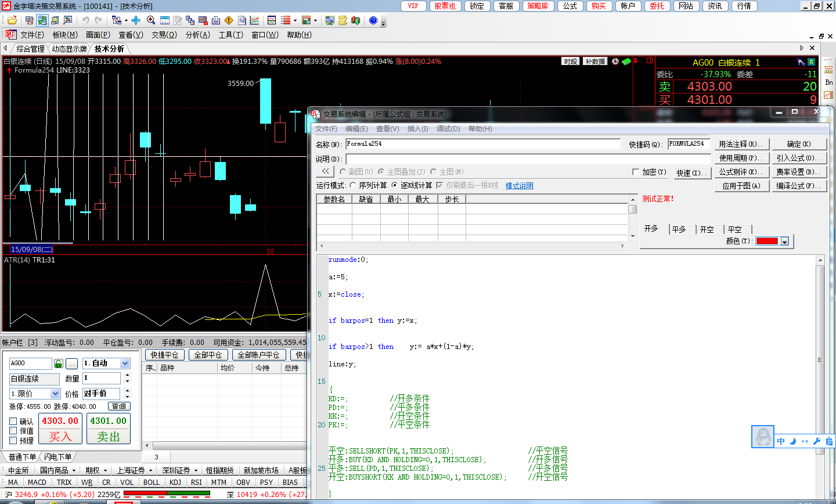Image resolution: width=836 pixels, height=504 pixels.
Task: Click the yellow scroll toolbar icon
Action: (x=343, y=20)
